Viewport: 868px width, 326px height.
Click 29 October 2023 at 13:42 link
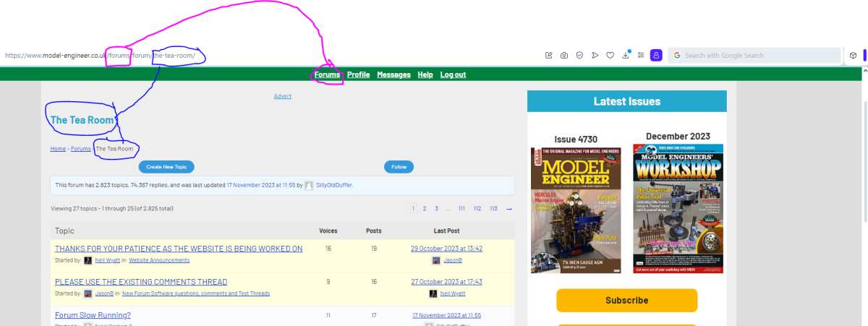click(x=446, y=249)
